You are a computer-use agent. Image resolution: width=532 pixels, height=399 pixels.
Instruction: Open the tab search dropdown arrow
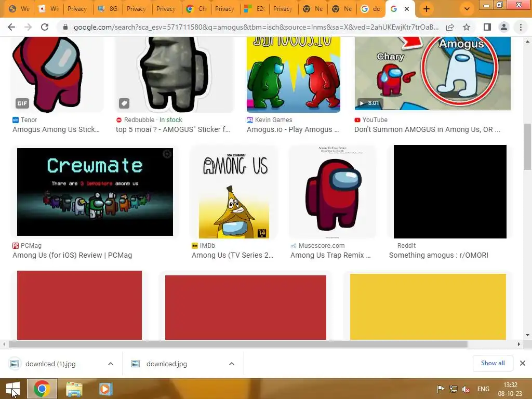coord(467,9)
